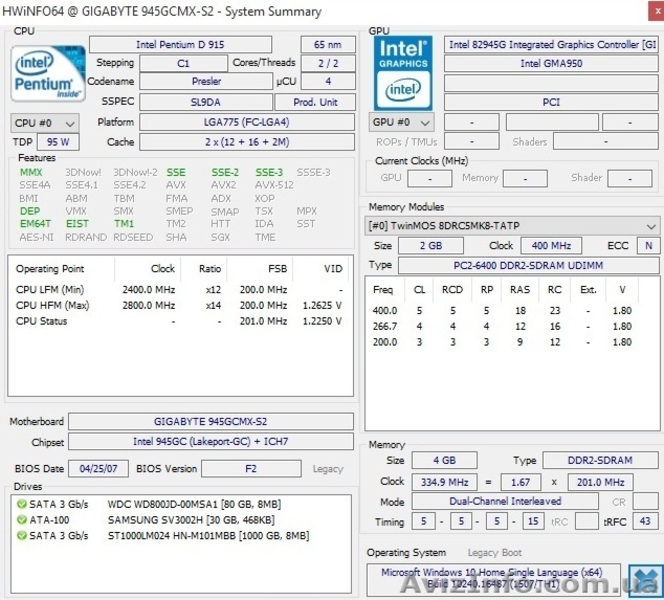This screenshot has width=664, height=600.
Task: Click the tRFC 43 field
Action: pos(645,521)
